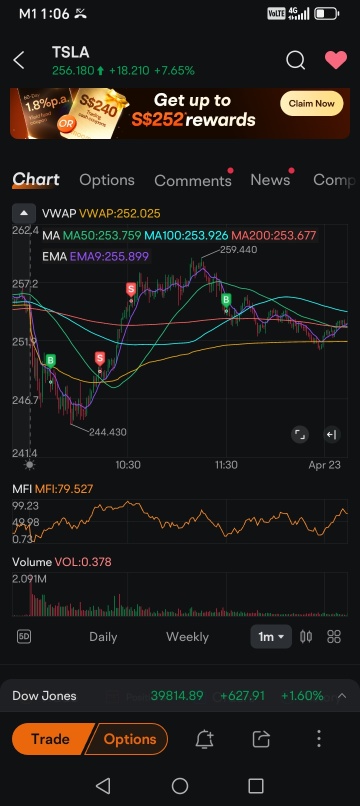Tap the green B marker at chart left
Viewport: 360px width, 806px height.
tap(50, 361)
